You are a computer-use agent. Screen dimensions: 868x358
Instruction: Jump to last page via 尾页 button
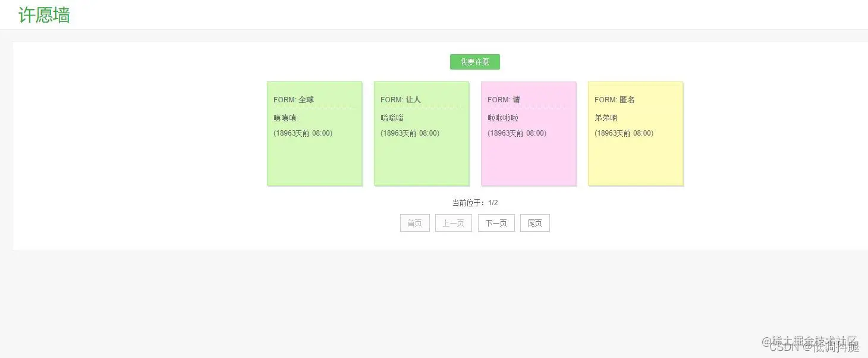pyautogui.click(x=534, y=222)
